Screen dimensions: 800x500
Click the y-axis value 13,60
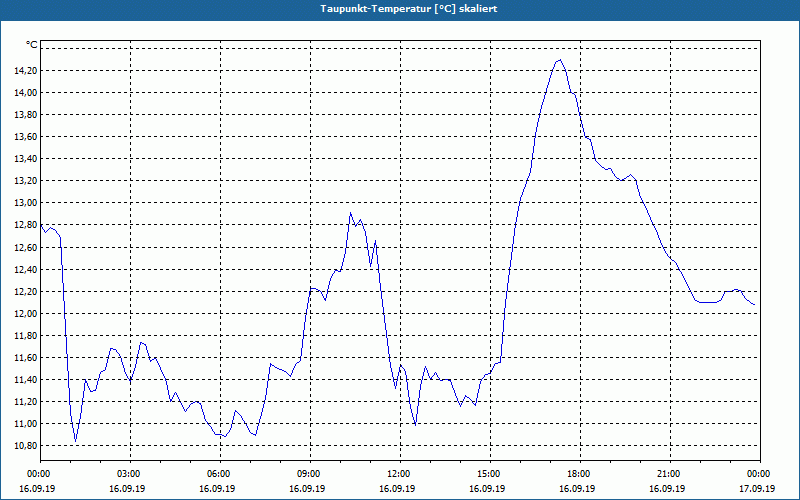(x=27, y=137)
